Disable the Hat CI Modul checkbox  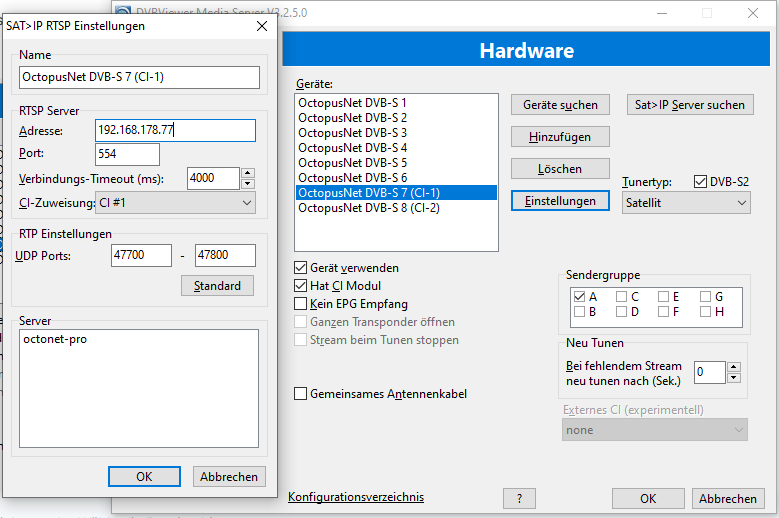(x=301, y=286)
